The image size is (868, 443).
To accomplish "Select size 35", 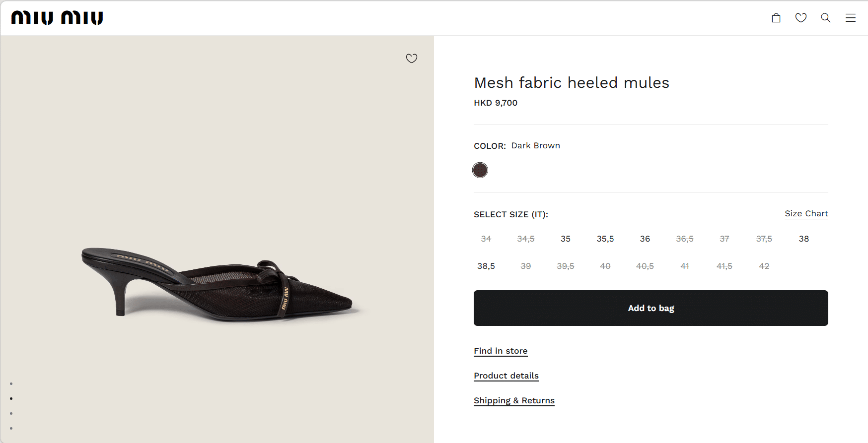I will point(566,239).
